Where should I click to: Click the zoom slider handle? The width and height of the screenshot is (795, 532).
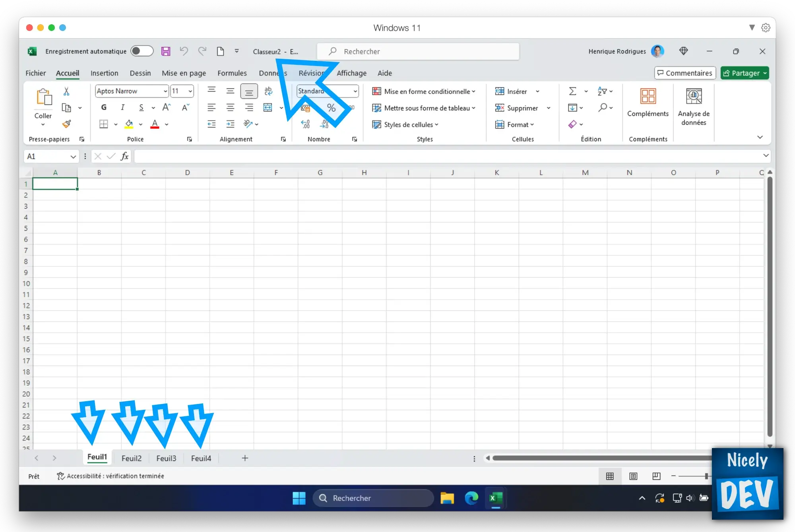pyautogui.click(x=706, y=476)
